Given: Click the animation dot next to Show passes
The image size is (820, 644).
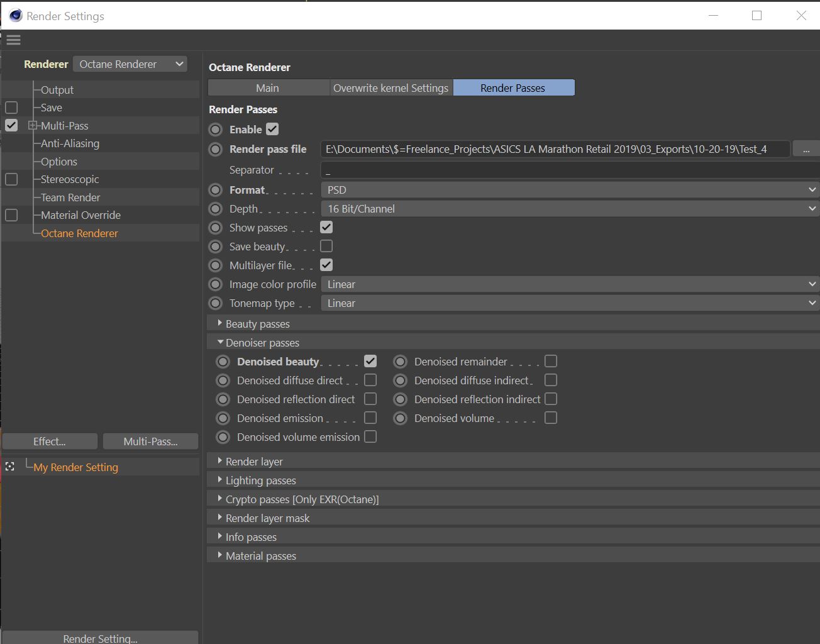Looking at the screenshot, I should 216,228.
